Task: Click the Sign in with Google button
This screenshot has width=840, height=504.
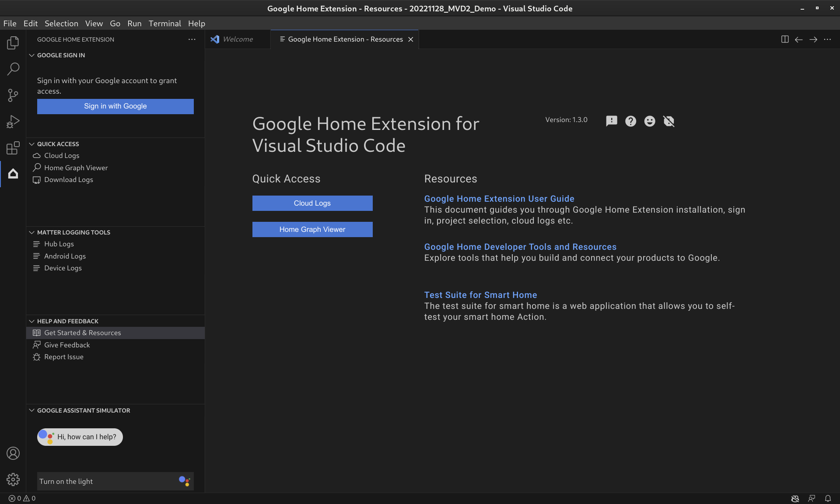Action: [115, 106]
